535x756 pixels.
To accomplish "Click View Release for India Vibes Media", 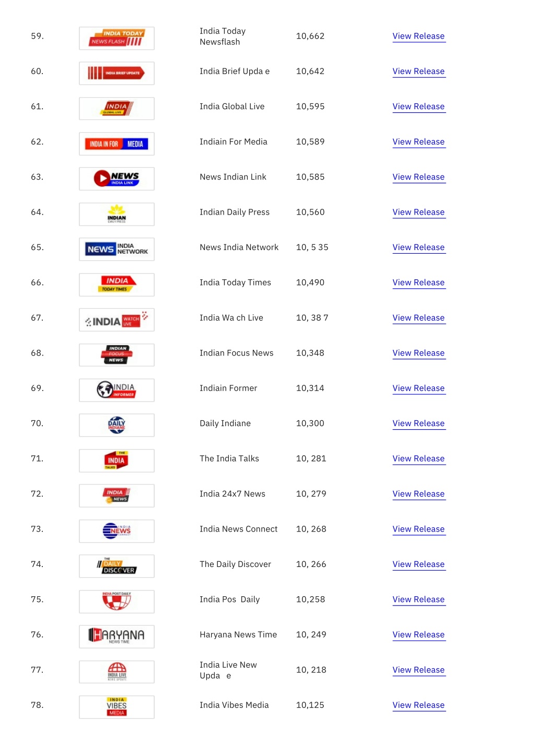I will tap(418, 705).
